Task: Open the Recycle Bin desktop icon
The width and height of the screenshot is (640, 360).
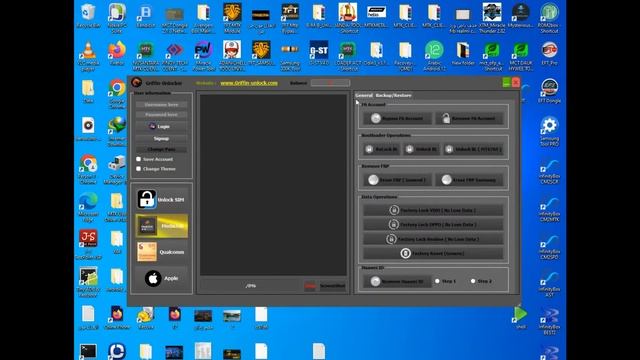Action: click(x=88, y=16)
